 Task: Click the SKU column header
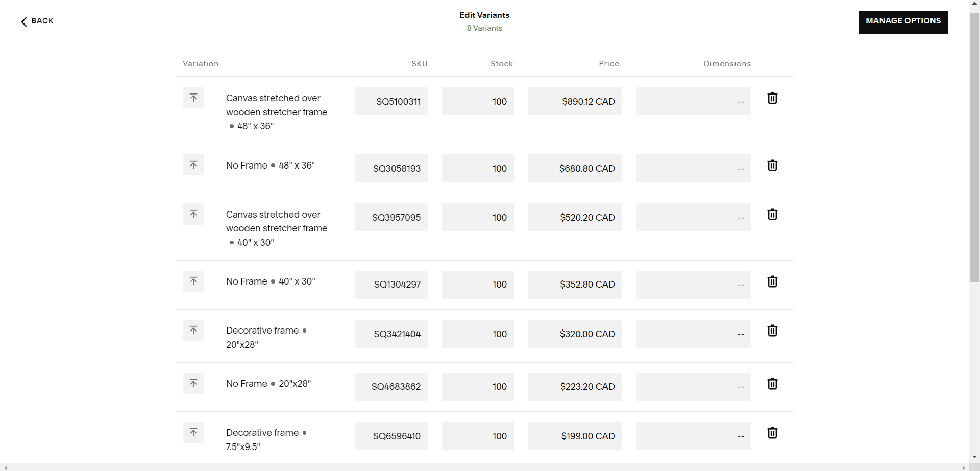tap(420, 64)
